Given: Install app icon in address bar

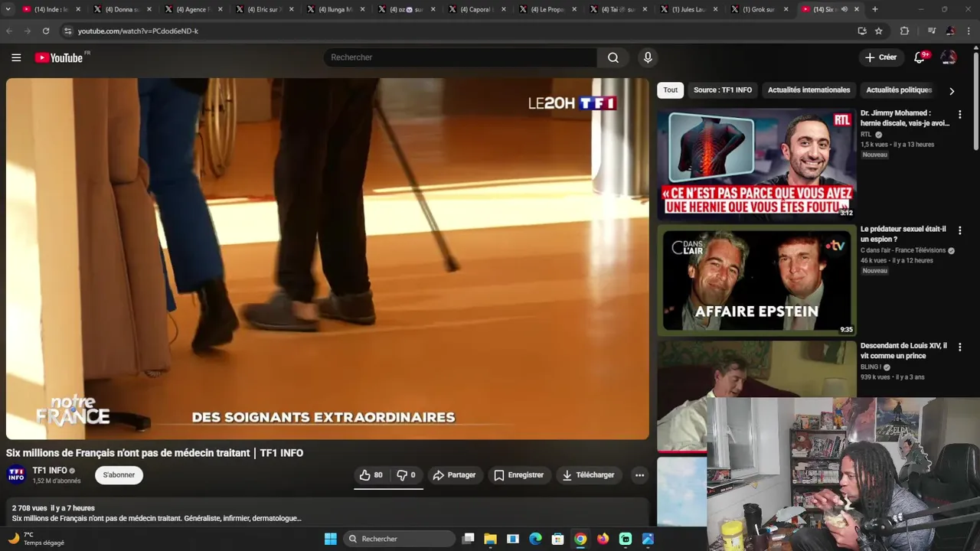Looking at the screenshot, I should point(862,31).
